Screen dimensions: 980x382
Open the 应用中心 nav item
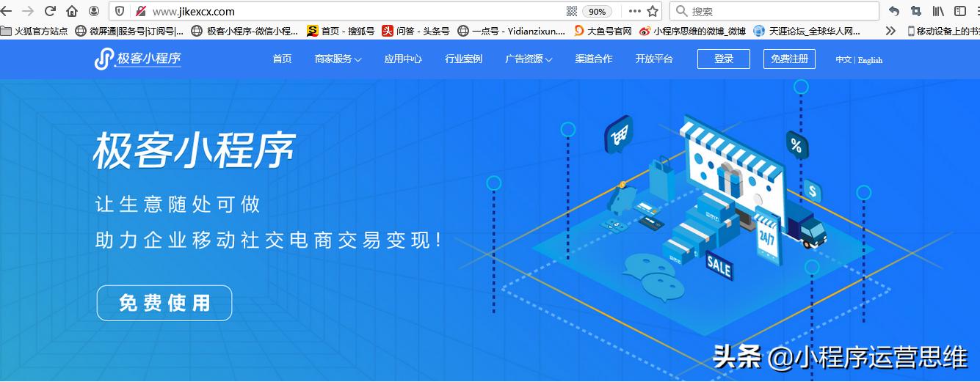point(403,59)
